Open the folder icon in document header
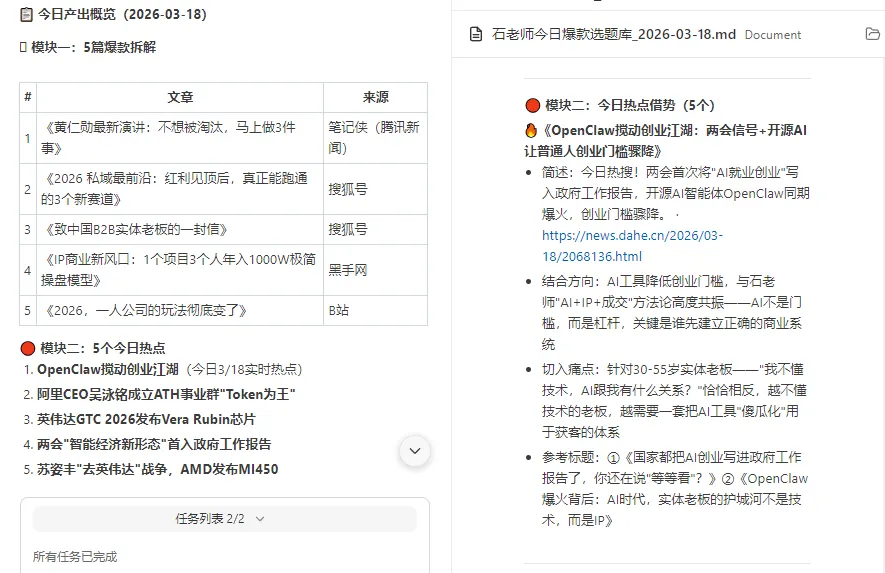This screenshot has height=573, width=885. 872,34
